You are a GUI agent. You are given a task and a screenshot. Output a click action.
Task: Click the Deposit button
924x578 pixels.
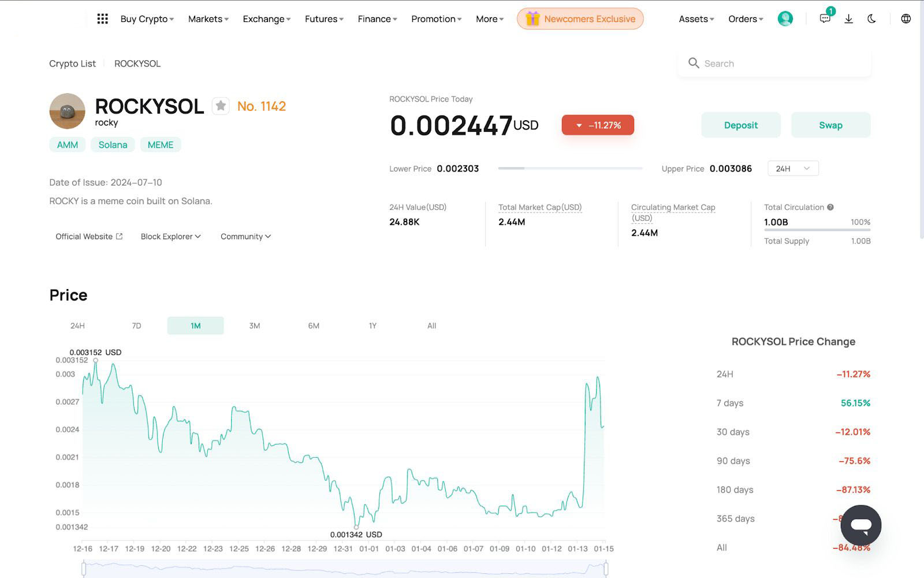tap(740, 125)
